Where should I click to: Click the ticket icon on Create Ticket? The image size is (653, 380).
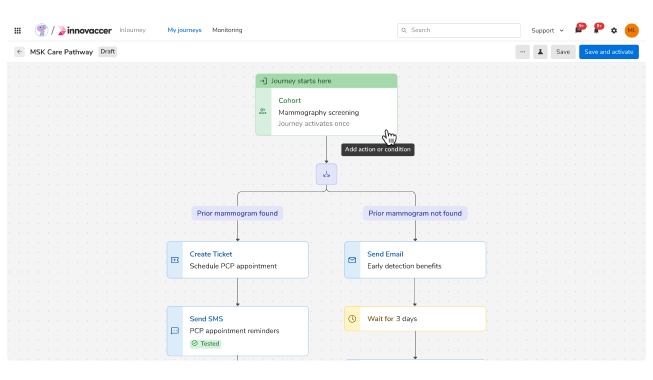tap(175, 260)
